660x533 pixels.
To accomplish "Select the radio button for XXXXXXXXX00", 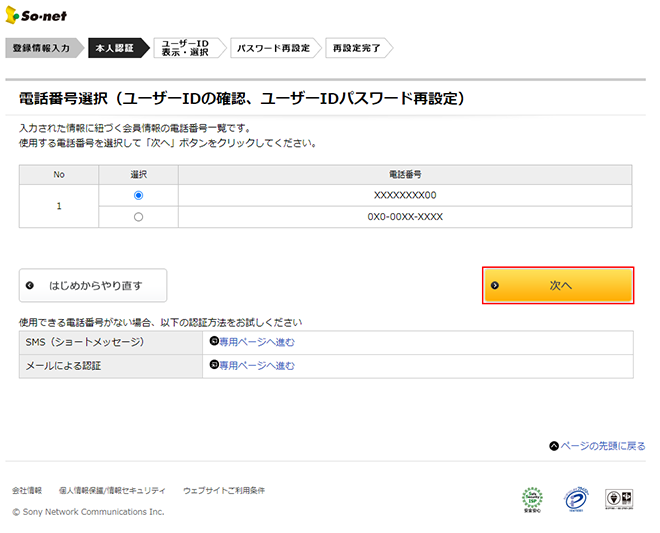I will point(138,196).
